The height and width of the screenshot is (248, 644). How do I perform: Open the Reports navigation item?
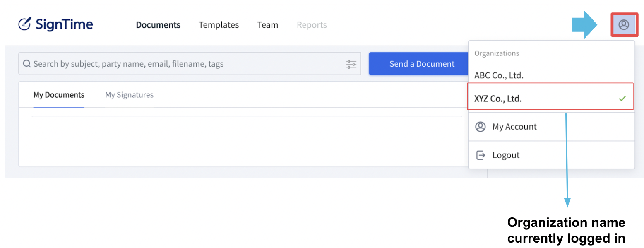point(312,25)
